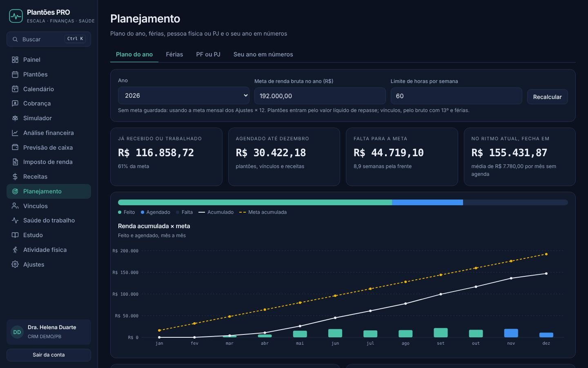Click the Calendário icon in sidebar
This screenshot has height=368, width=588.
pyautogui.click(x=15, y=89)
